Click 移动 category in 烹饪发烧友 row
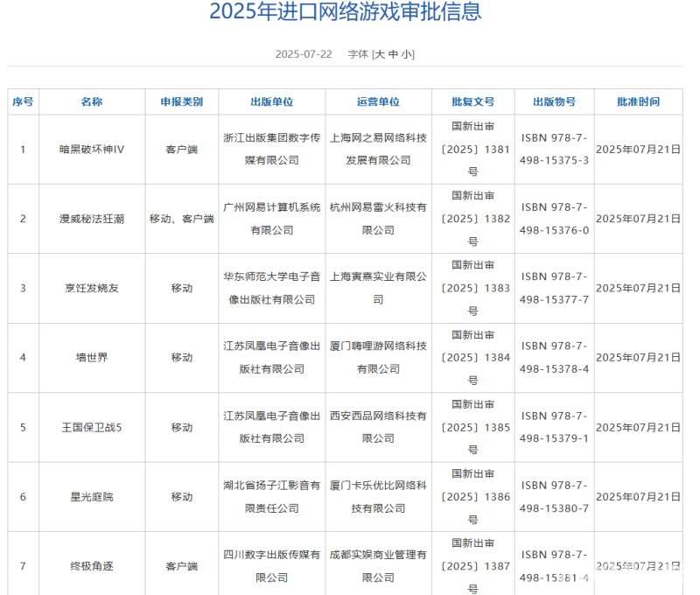Viewport: 700px width, 595px height. 182,289
